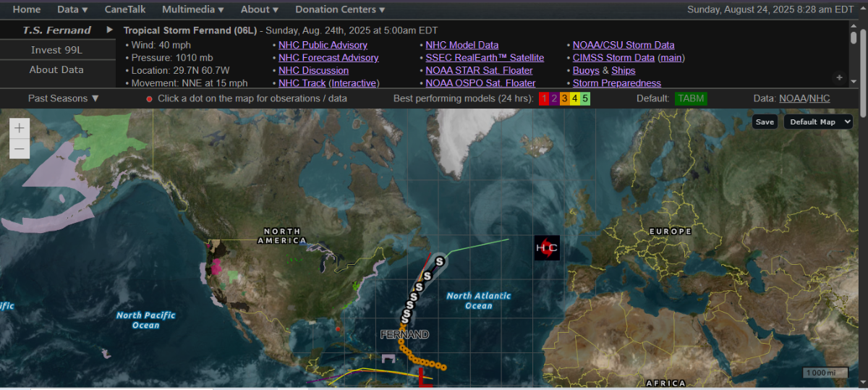This screenshot has height=390, width=868.
Task: Click the TABM default model button
Action: click(x=691, y=98)
